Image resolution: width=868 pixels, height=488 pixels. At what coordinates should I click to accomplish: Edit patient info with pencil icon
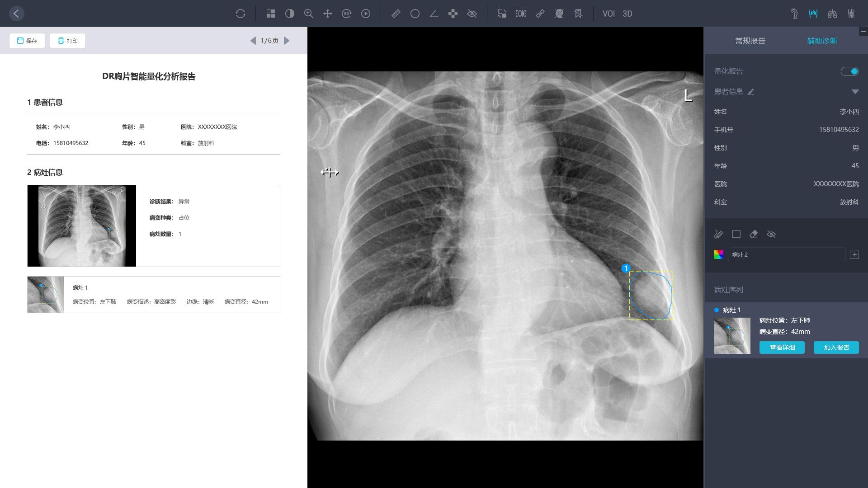tap(751, 92)
